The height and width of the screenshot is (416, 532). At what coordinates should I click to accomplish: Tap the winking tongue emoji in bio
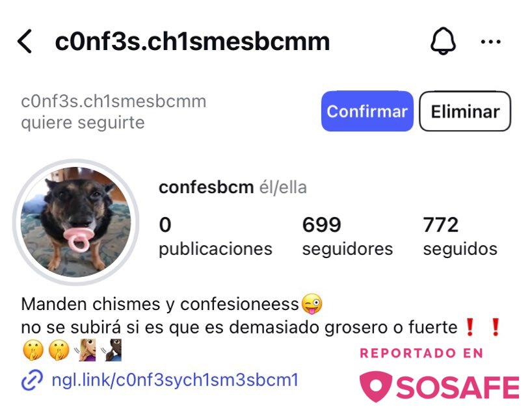tap(311, 304)
